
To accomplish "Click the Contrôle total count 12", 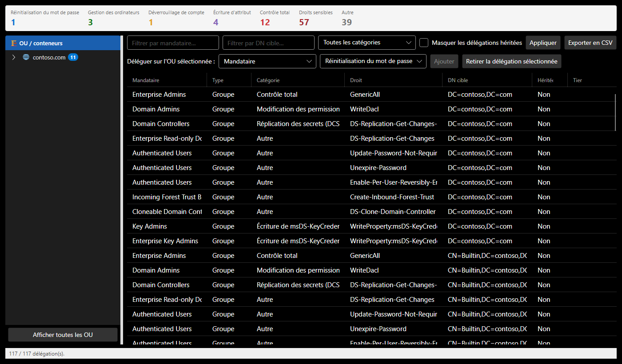I will (x=265, y=22).
